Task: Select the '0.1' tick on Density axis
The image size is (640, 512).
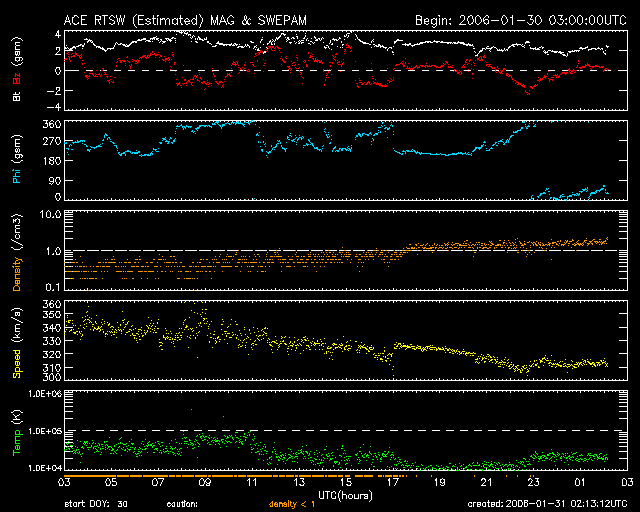Action: pyautogui.click(x=53, y=287)
